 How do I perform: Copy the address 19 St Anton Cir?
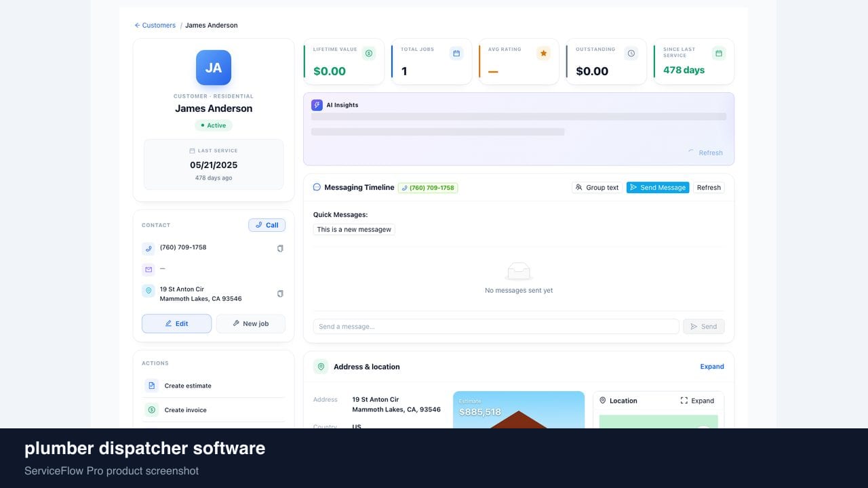pos(280,293)
